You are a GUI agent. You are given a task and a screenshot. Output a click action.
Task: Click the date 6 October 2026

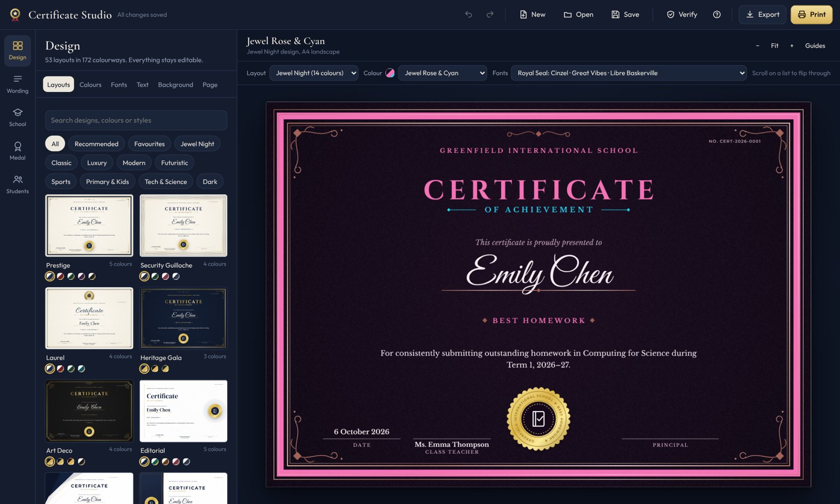(x=362, y=432)
